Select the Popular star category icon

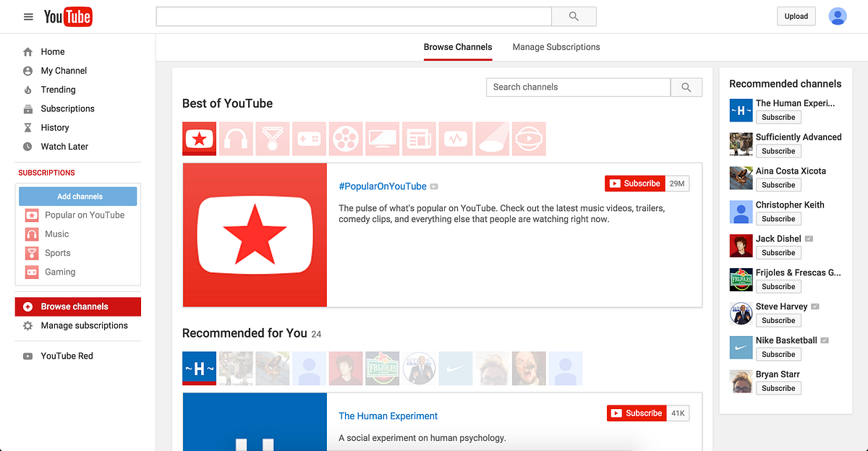[x=200, y=139]
